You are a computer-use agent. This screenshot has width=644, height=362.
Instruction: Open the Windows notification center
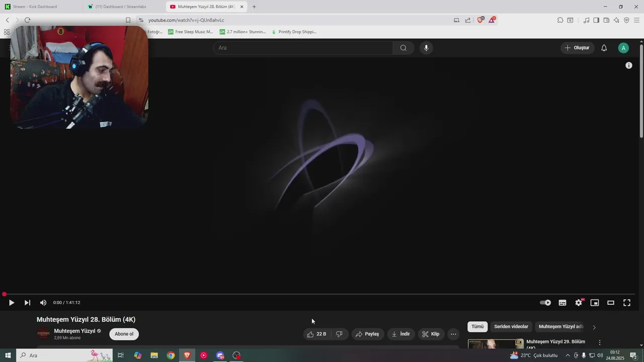634,355
